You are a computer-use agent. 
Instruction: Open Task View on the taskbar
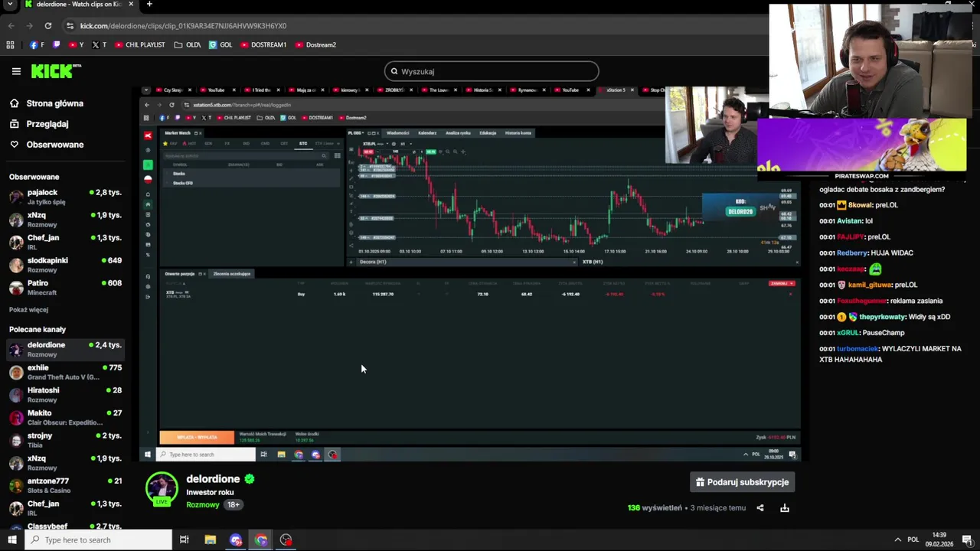click(185, 540)
